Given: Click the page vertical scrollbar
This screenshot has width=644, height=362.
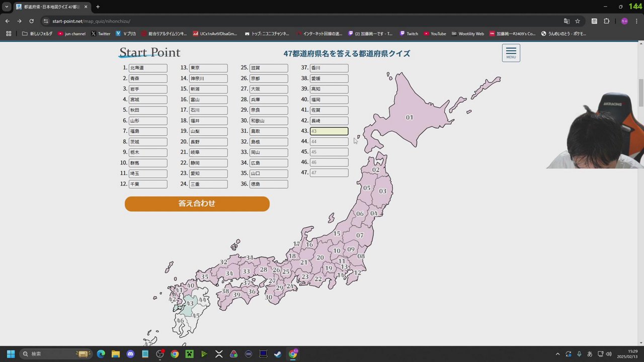Looking at the screenshot, I should pos(641,93).
